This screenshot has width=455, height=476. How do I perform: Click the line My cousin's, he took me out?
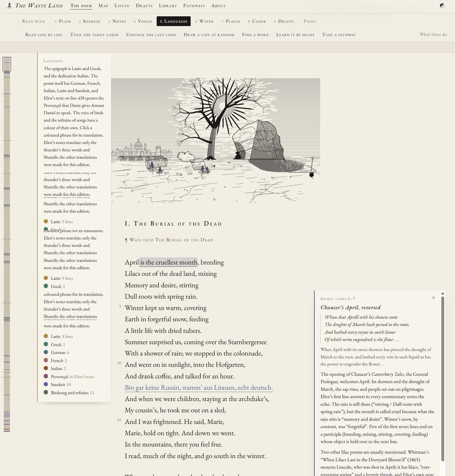click(x=175, y=410)
